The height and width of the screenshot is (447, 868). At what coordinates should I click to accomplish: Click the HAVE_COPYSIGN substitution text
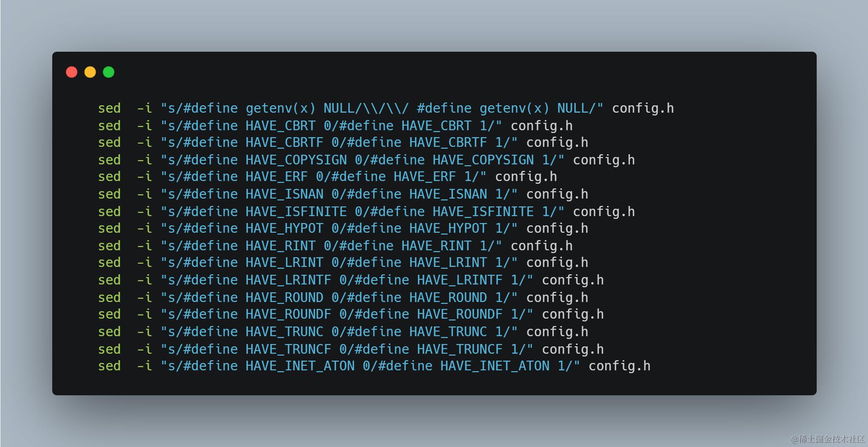362,160
